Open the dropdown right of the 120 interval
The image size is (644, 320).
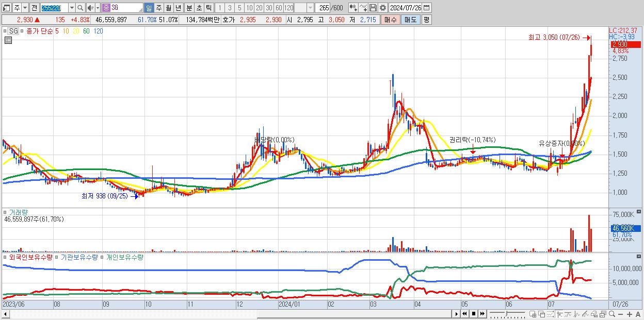310,8
